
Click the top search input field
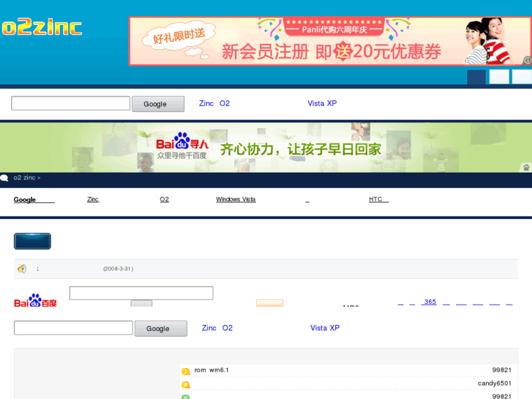(x=70, y=103)
